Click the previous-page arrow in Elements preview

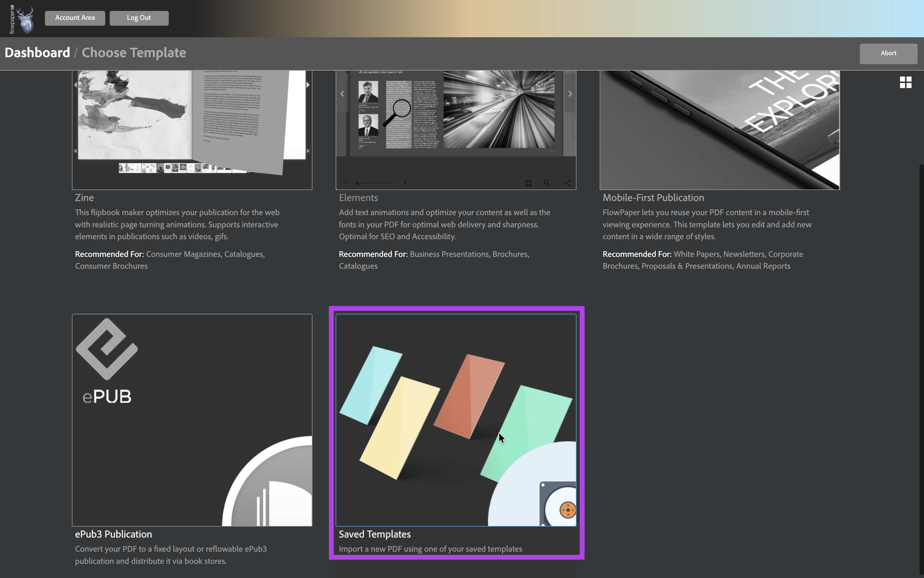coord(342,94)
